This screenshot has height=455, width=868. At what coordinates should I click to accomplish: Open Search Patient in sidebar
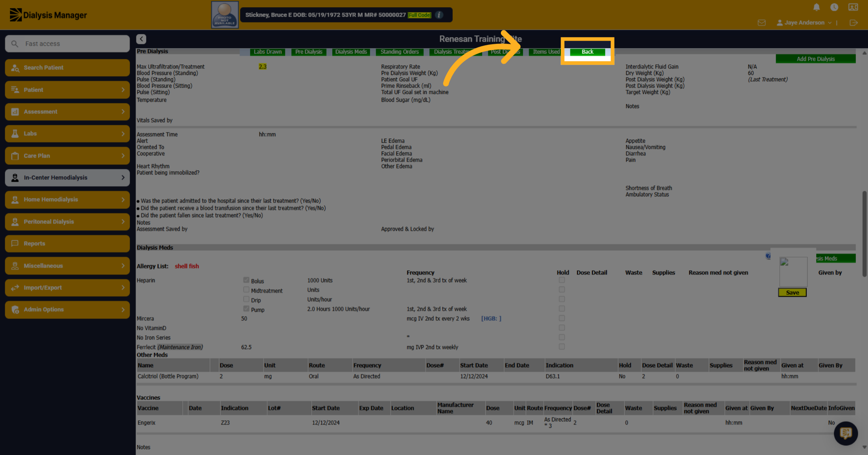tap(67, 68)
